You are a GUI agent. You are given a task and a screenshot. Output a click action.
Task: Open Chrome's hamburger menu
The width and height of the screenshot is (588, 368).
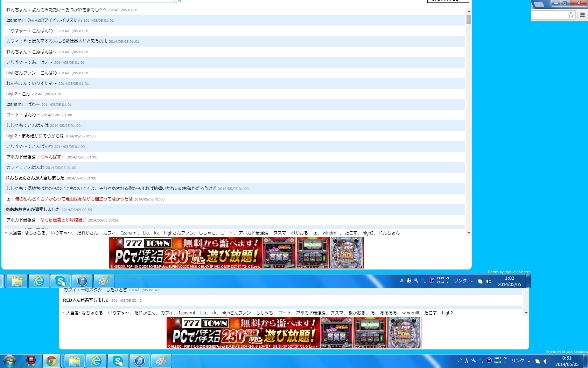(x=582, y=15)
